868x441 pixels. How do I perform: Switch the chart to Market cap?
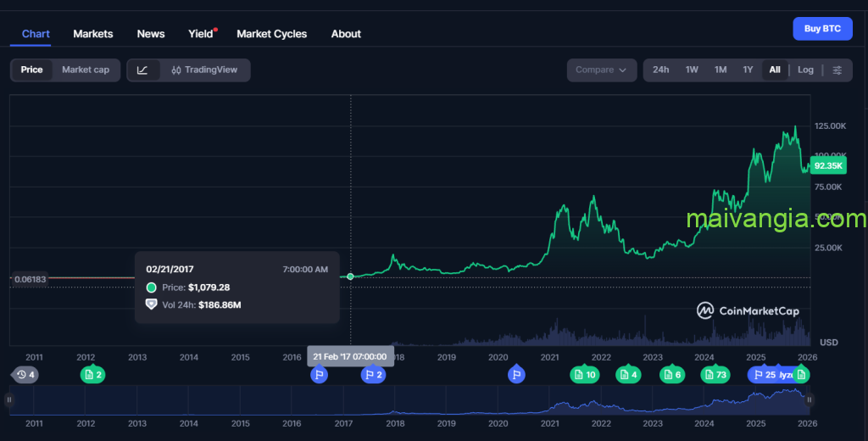86,70
